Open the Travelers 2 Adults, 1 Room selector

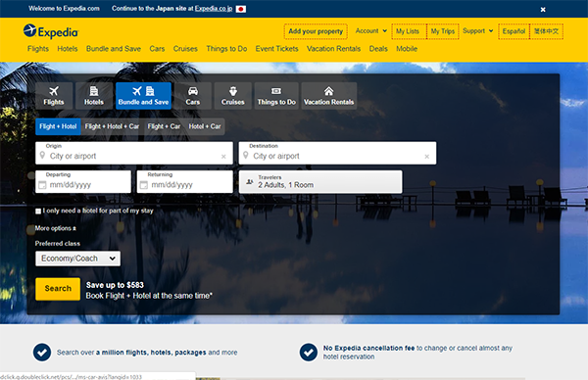point(320,182)
